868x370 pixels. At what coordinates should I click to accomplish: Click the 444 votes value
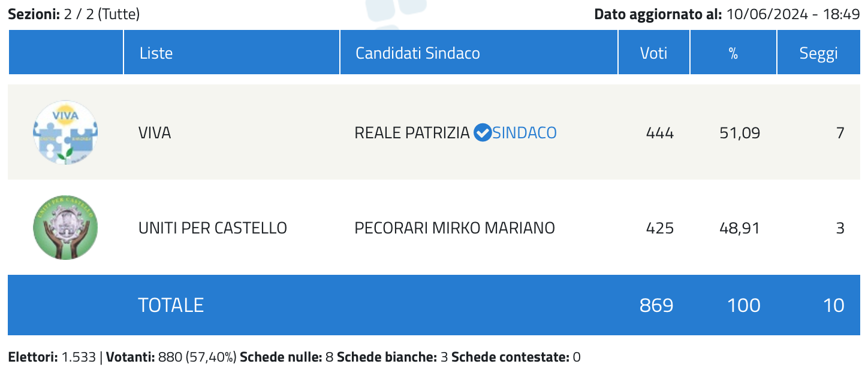pyautogui.click(x=660, y=132)
